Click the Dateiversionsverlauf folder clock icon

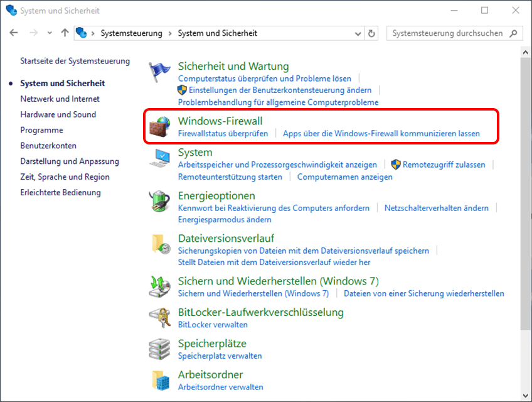pos(161,244)
